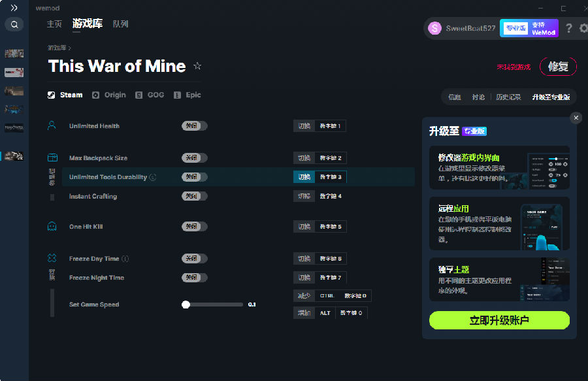Enable Max Backpack Size toggle

(194, 158)
